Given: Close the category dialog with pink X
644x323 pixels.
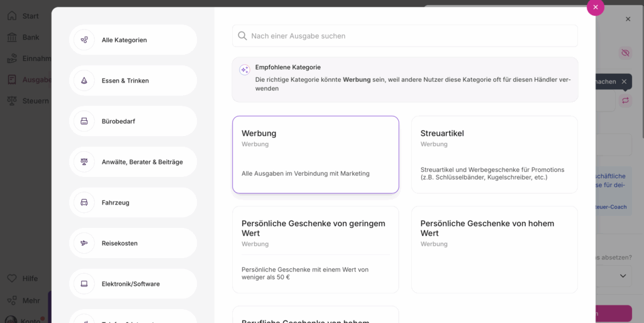Looking at the screenshot, I should coord(595,7).
